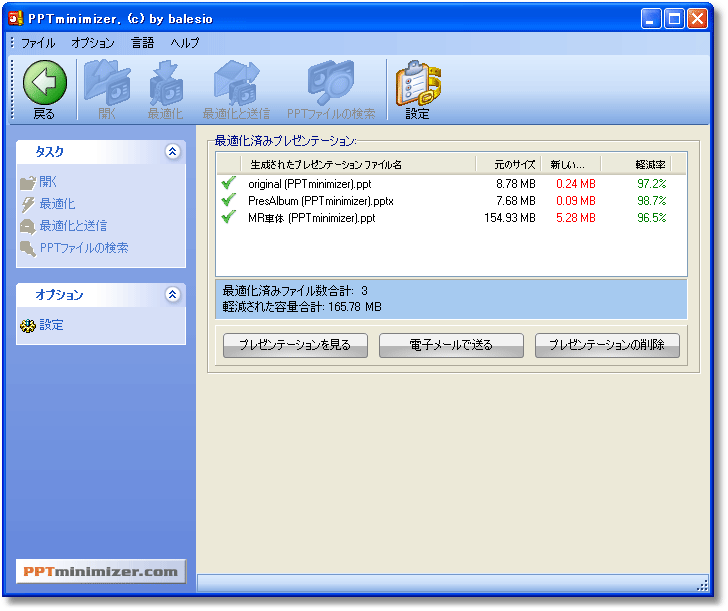Select the PresAlbum (PPTminimizer).pptx row
Image resolution: width=728 pixels, height=611 pixels.
point(451,201)
